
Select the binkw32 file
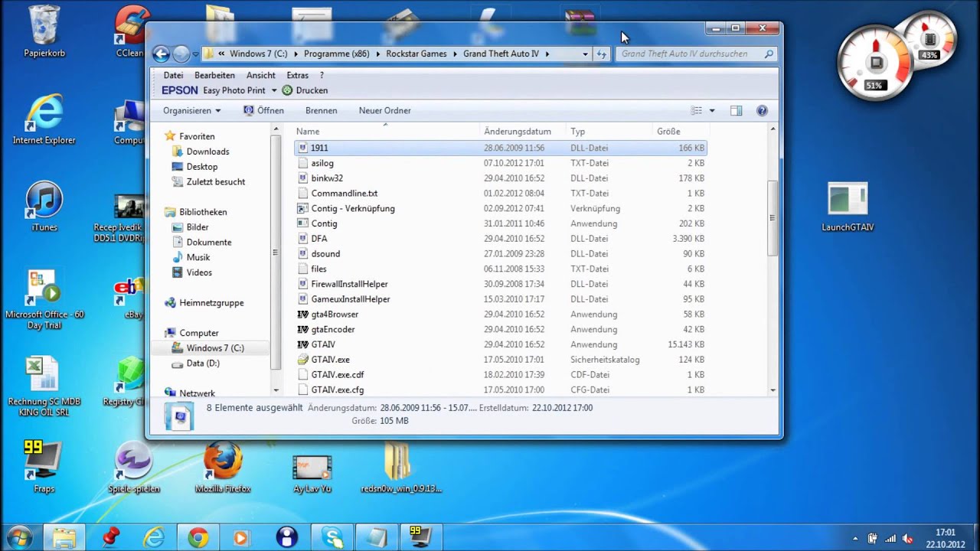(501, 178)
